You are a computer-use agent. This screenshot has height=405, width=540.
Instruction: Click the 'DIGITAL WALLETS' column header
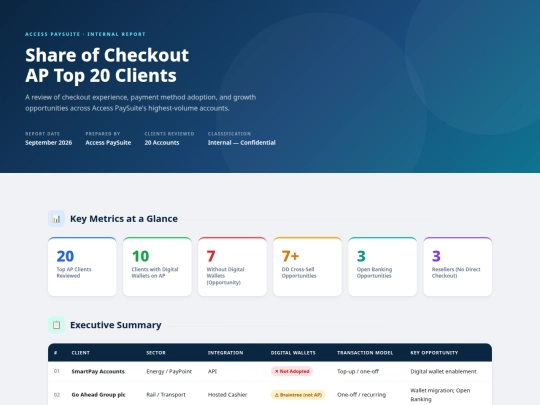[x=293, y=353]
